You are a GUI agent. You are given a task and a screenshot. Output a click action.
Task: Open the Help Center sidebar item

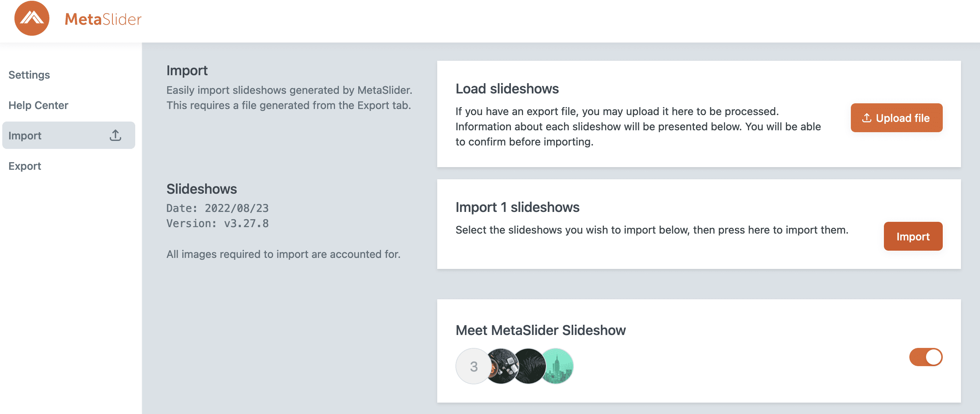(x=38, y=105)
